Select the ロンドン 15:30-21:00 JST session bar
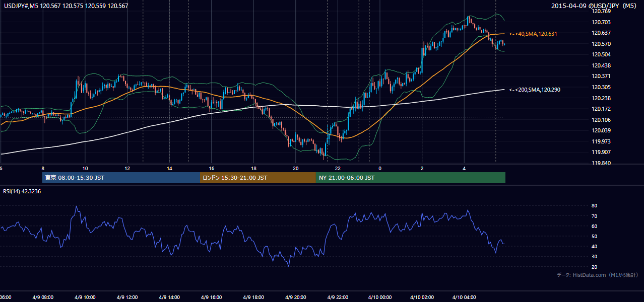 258,178
